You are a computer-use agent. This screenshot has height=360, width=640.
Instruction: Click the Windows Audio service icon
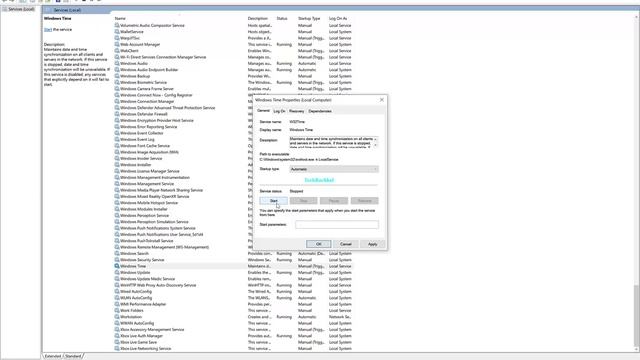point(117,63)
